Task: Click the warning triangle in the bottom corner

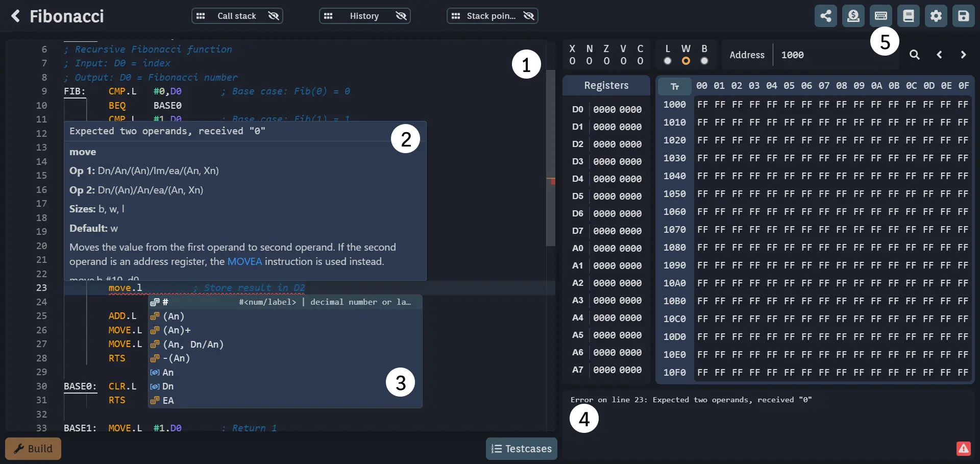Action: click(x=963, y=449)
